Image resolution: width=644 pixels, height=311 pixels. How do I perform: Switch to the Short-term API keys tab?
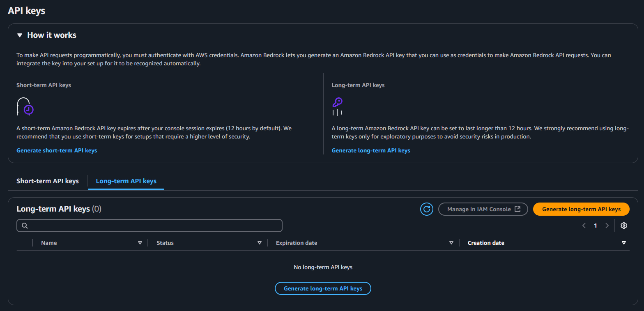click(48, 181)
